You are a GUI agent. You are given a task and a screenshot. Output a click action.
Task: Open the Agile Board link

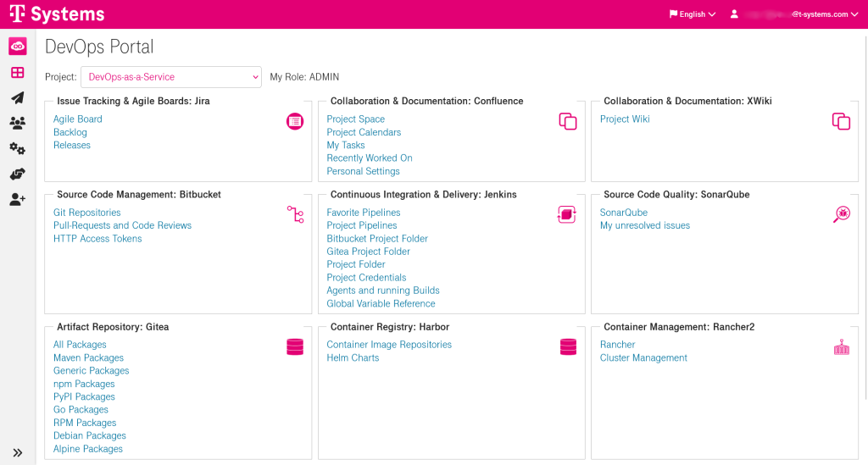77,119
